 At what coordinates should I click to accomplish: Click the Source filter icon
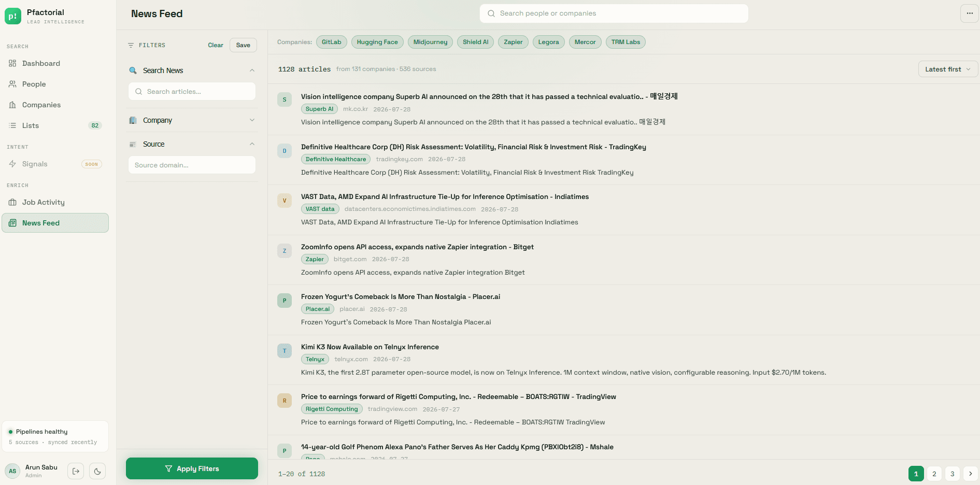pyautogui.click(x=133, y=144)
